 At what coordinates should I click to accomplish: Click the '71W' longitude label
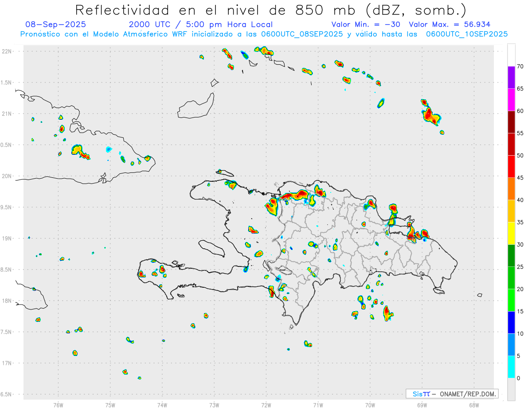click(318, 405)
